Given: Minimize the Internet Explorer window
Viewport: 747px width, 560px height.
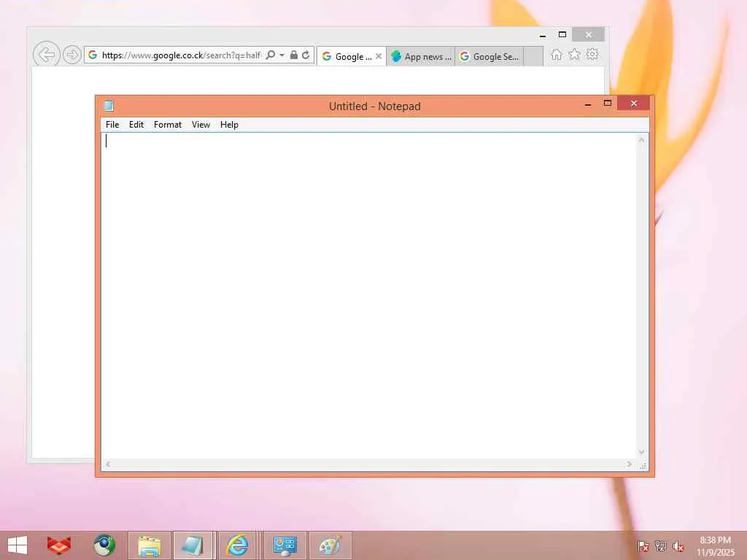Looking at the screenshot, I should click(543, 35).
